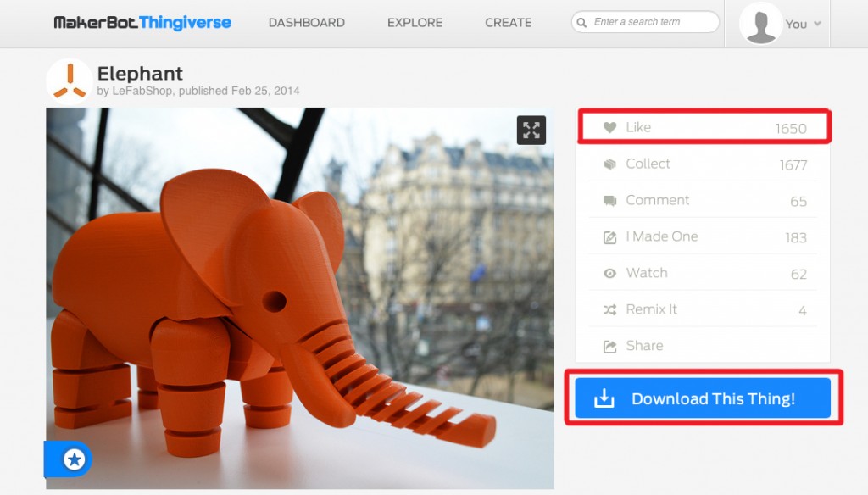Expand the elephant image to fullscreen
Image resolution: width=868 pixels, height=495 pixels.
[531, 131]
